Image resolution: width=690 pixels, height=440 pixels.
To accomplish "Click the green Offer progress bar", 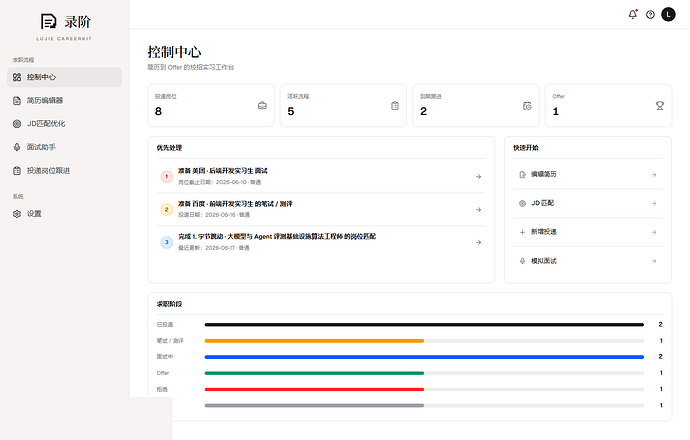I will click(x=314, y=373).
